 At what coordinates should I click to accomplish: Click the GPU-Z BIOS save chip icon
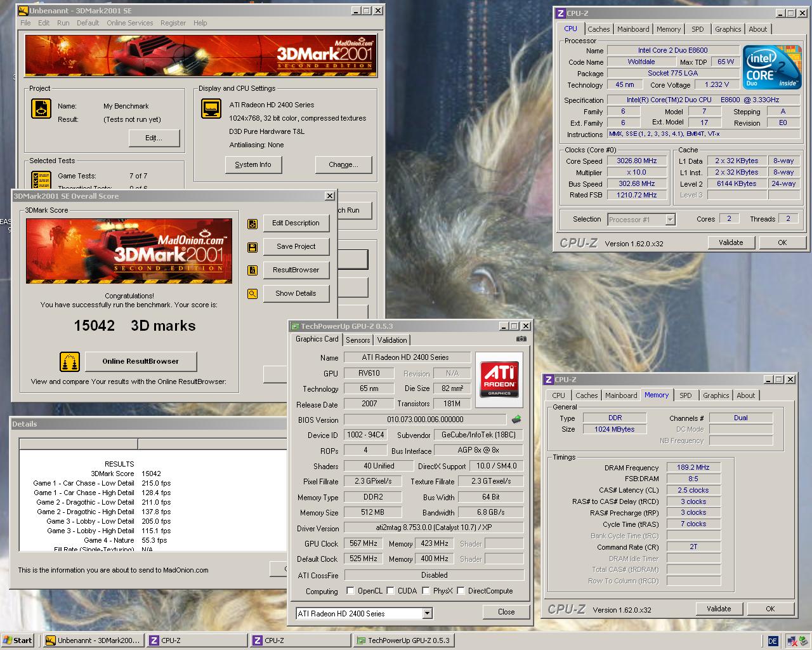[516, 420]
